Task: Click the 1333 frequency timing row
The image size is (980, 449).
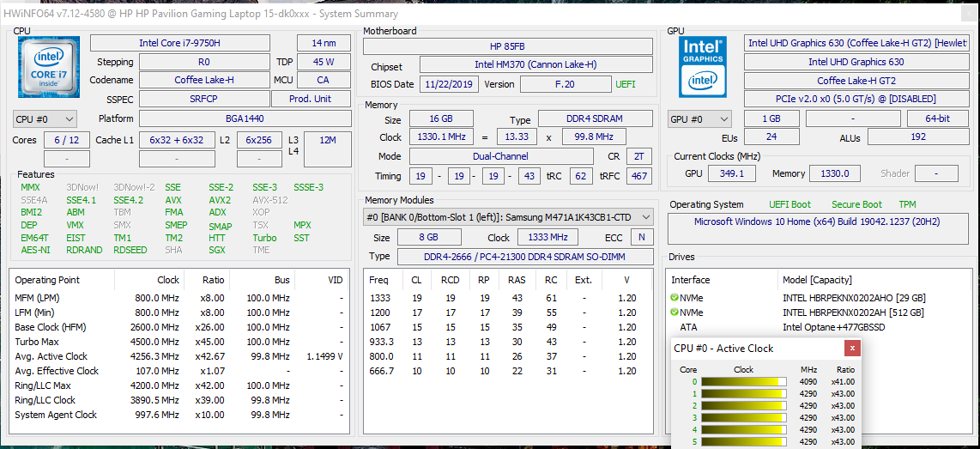Action: (508, 298)
